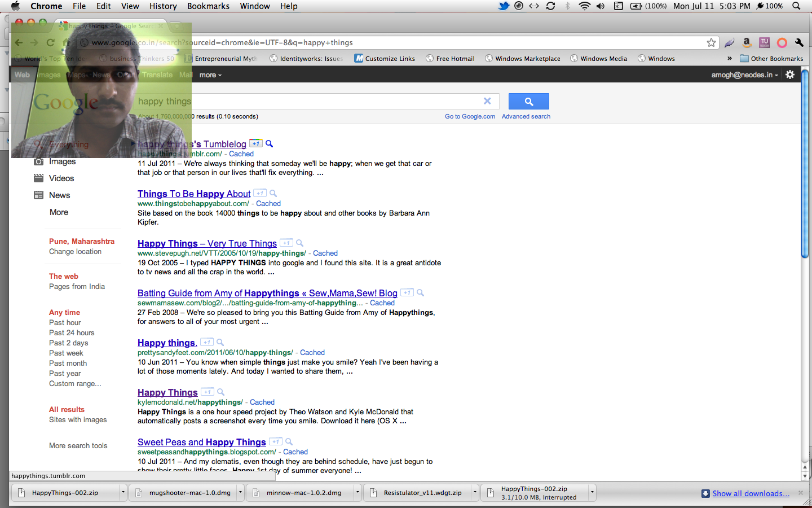
Task: Click +1 for Batting Guide result
Action: point(407,293)
